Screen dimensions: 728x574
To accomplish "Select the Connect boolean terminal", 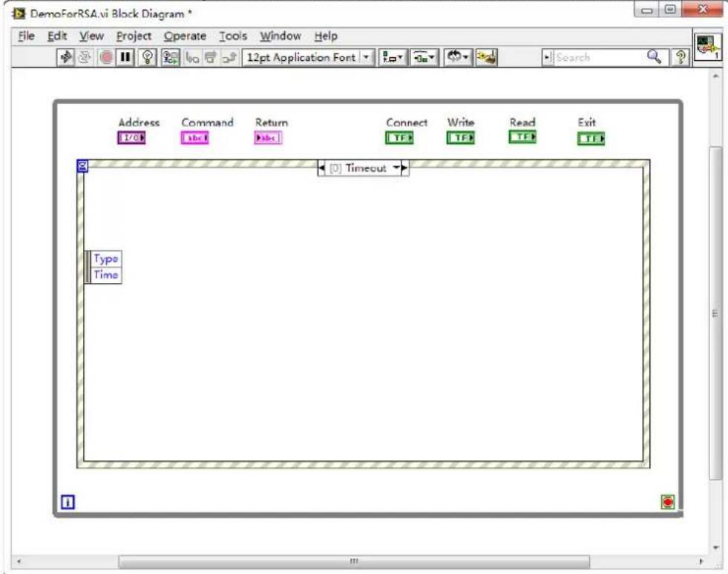I will [x=399, y=138].
